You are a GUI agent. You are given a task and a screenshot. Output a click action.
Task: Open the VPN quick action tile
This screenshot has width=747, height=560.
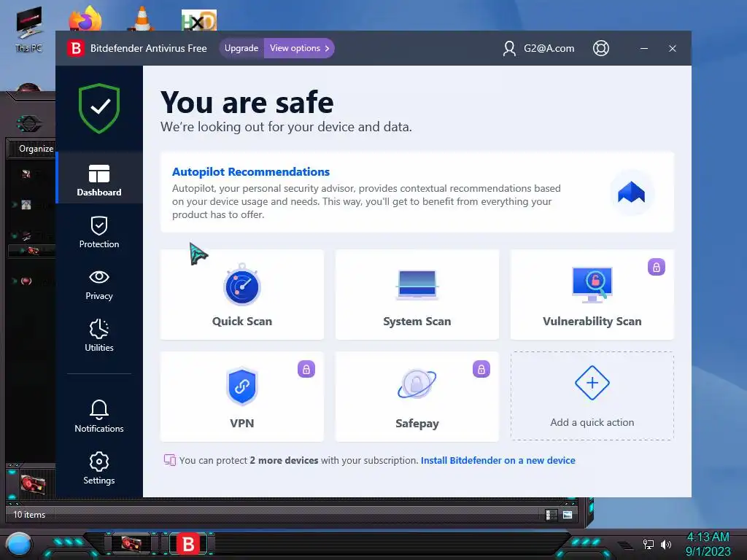pos(242,397)
